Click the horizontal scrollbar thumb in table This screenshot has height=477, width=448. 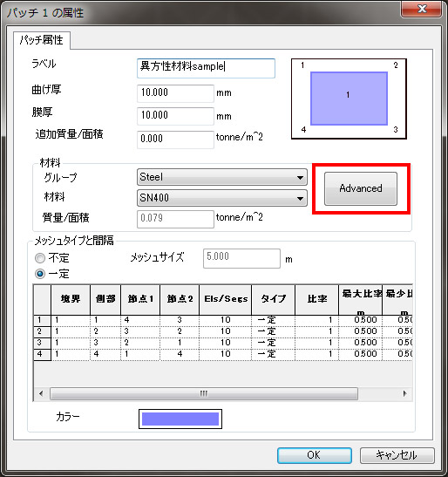(x=204, y=393)
